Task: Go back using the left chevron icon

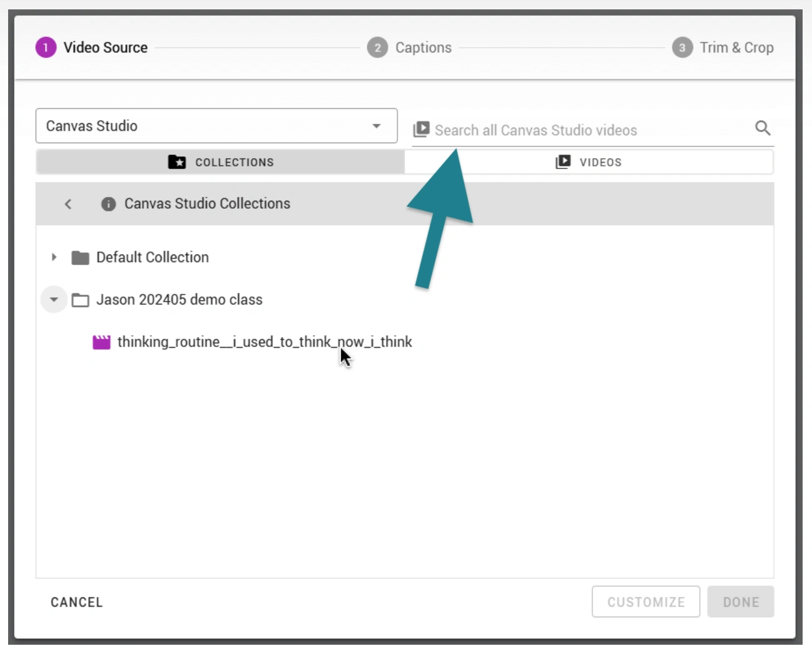Action: [68, 204]
